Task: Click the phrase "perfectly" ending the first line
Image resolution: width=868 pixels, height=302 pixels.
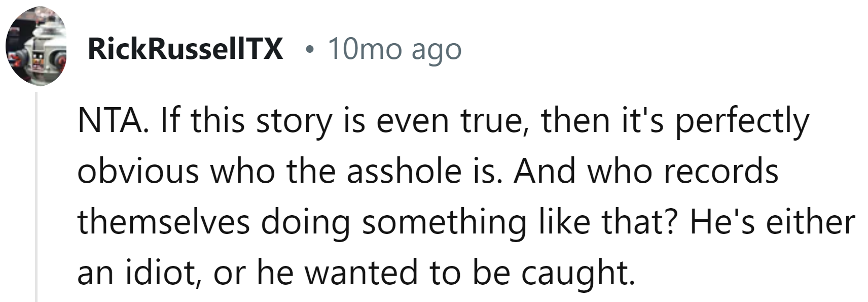Action: (742, 121)
